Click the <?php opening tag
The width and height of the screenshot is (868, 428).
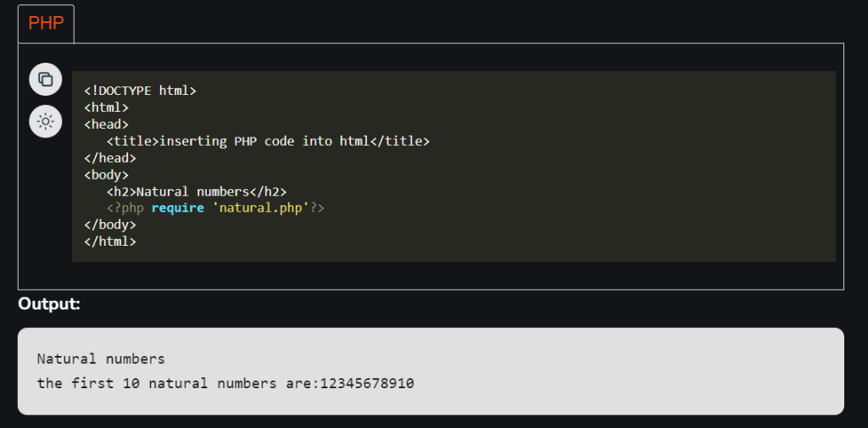[125, 208]
